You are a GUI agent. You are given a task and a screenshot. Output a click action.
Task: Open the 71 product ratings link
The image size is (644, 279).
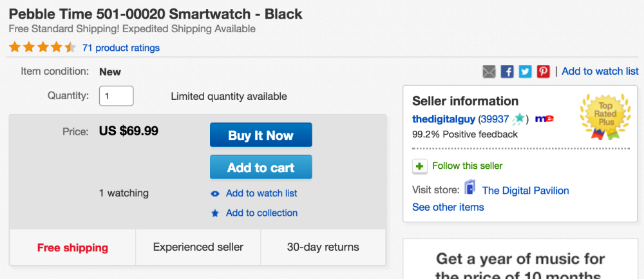pos(121,48)
